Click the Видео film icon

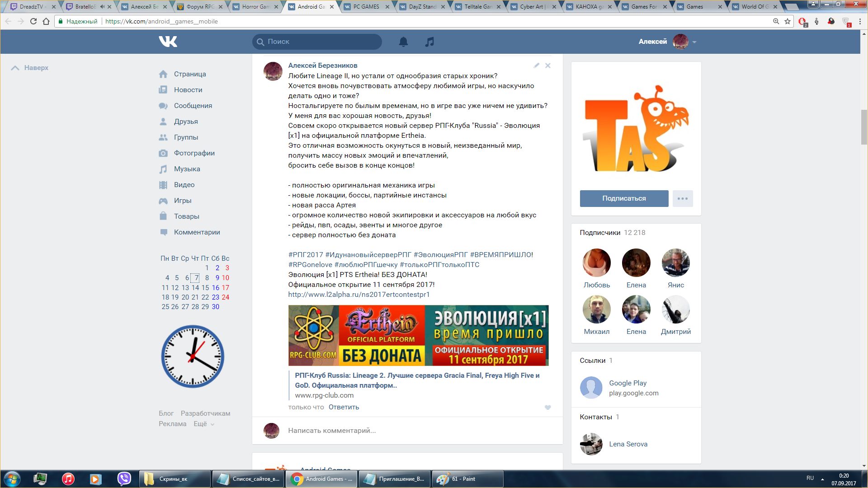[163, 185]
